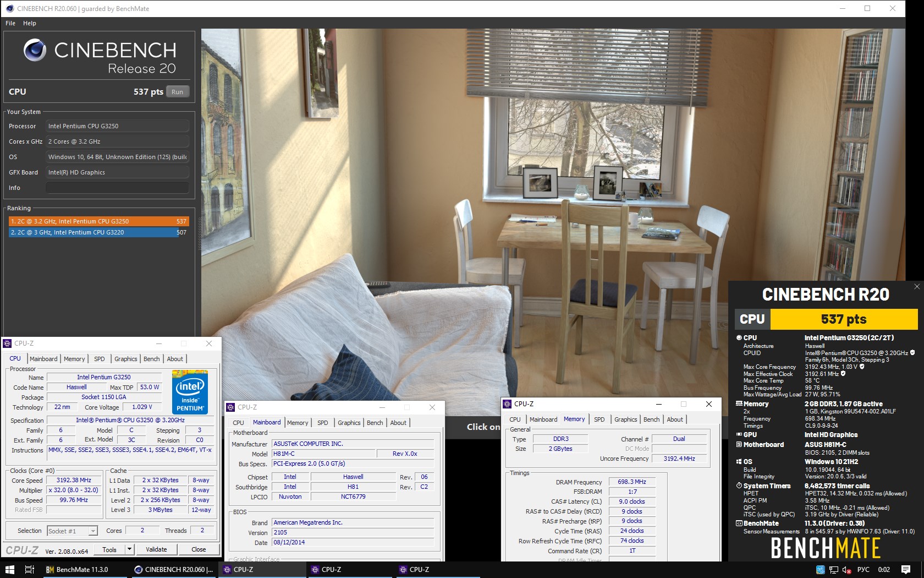924x578 pixels.
Task: Click the Core Speed 3192.38 MHz value
Action: coord(74,480)
